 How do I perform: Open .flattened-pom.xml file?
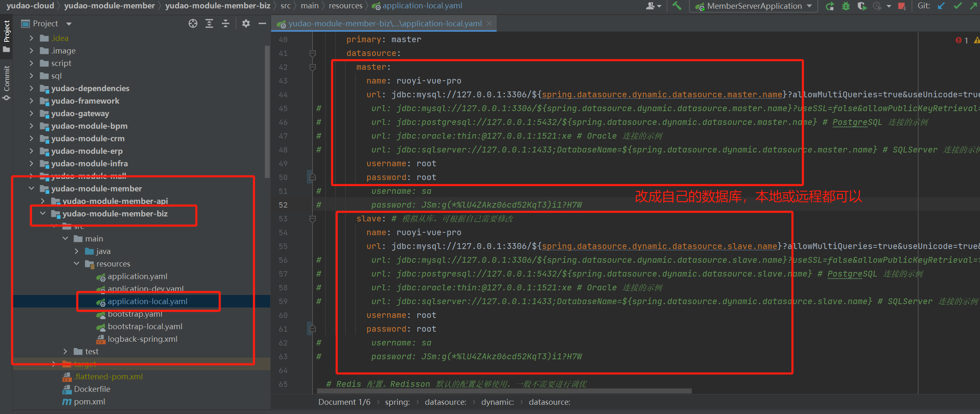click(108, 376)
